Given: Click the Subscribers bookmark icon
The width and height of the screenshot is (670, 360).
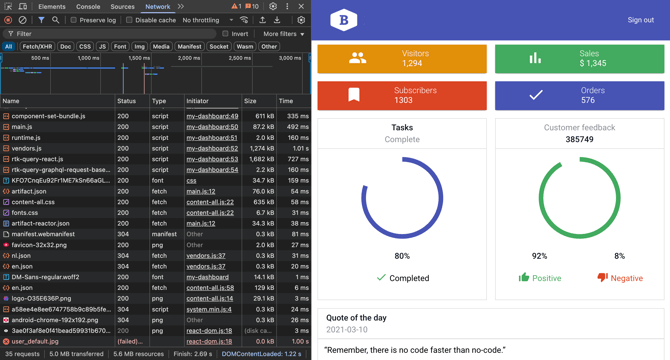Looking at the screenshot, I should coord(354,95).
